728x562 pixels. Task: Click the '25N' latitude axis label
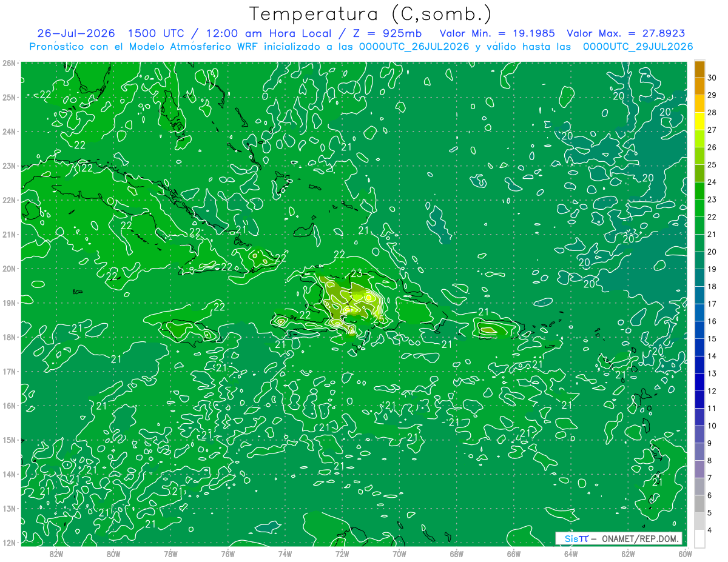9,97
